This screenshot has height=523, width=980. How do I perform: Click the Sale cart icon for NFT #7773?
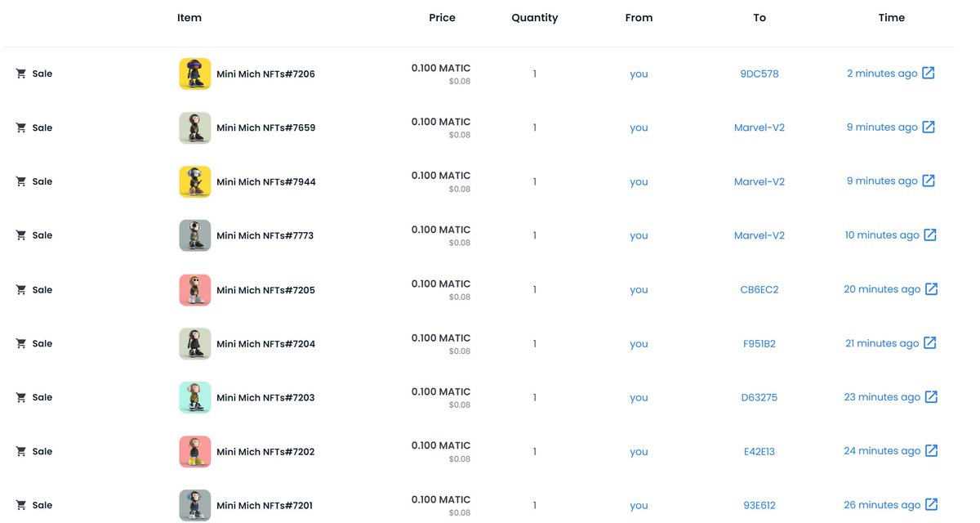click(x=21, y=235)
